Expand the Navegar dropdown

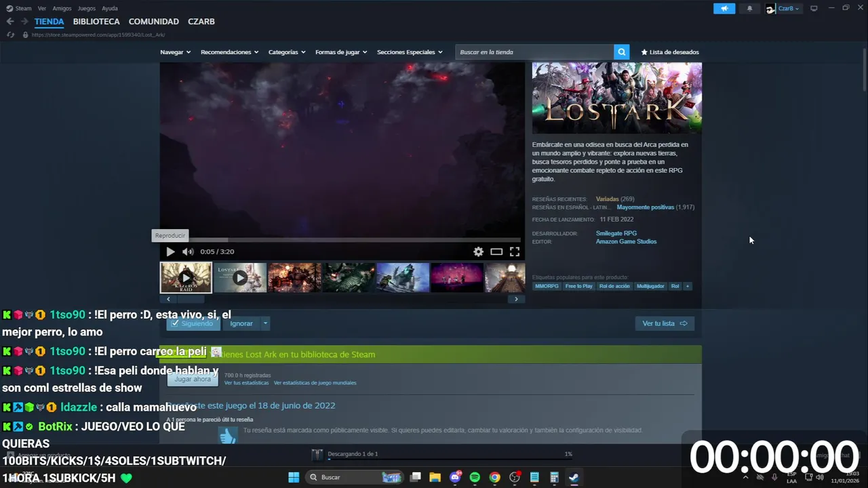point(176,52)
